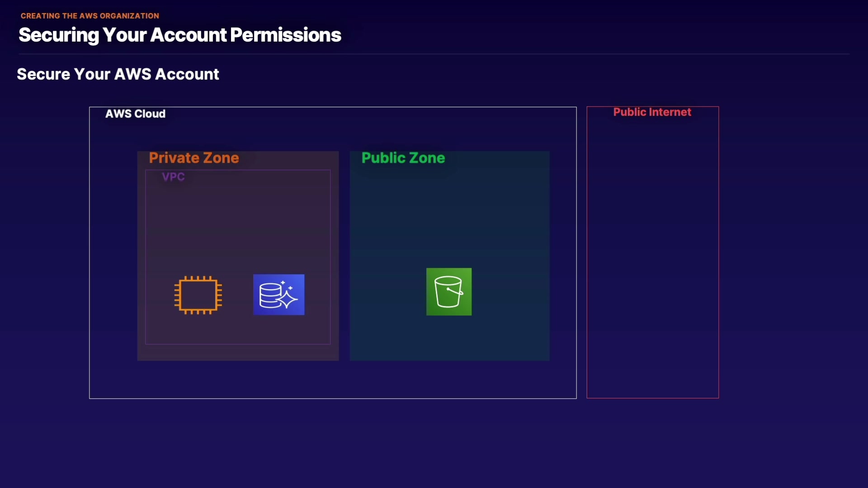Click the word "Internet" in the red label
Viewport: 868px width, 488px height.
[670, 112]
